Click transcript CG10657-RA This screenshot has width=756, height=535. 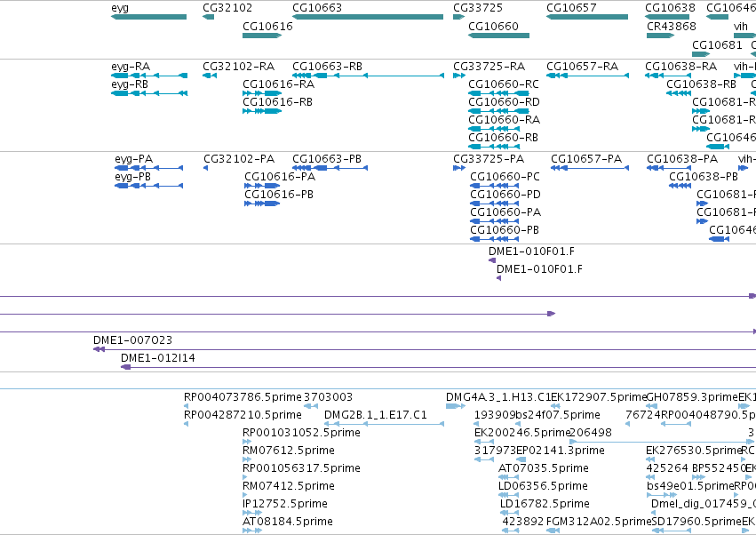coord(582,67)
